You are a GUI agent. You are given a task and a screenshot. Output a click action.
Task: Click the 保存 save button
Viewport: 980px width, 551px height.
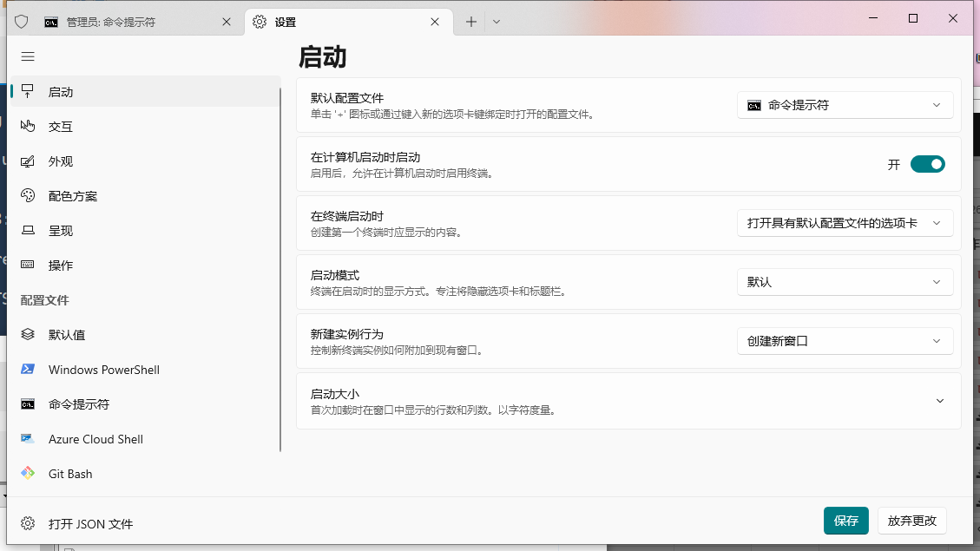tap(845, 521)
